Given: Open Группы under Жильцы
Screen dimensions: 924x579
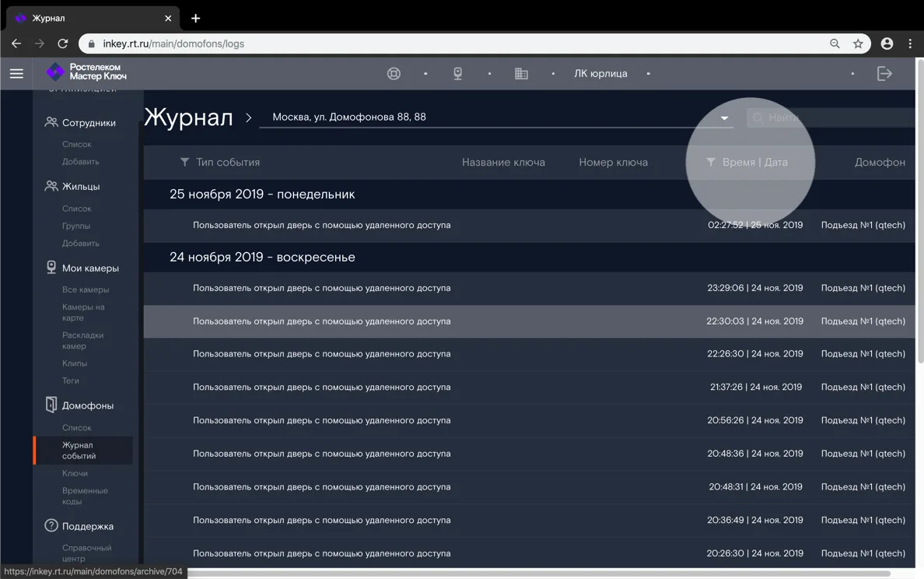Looking at the screenshot, I should (76, 226).
